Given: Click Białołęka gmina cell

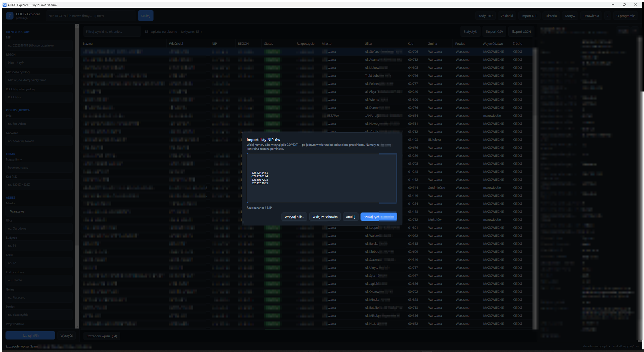Looking at the screenshot, I should 434,139.
